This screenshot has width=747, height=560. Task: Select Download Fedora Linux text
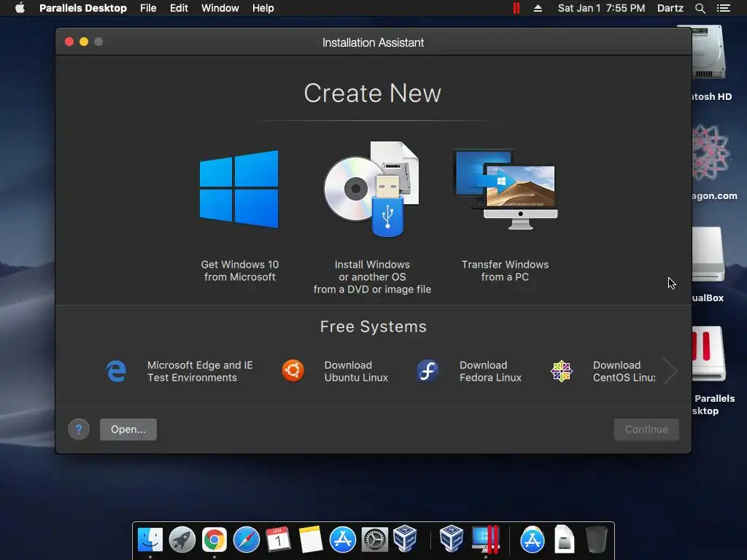(491, 371)
